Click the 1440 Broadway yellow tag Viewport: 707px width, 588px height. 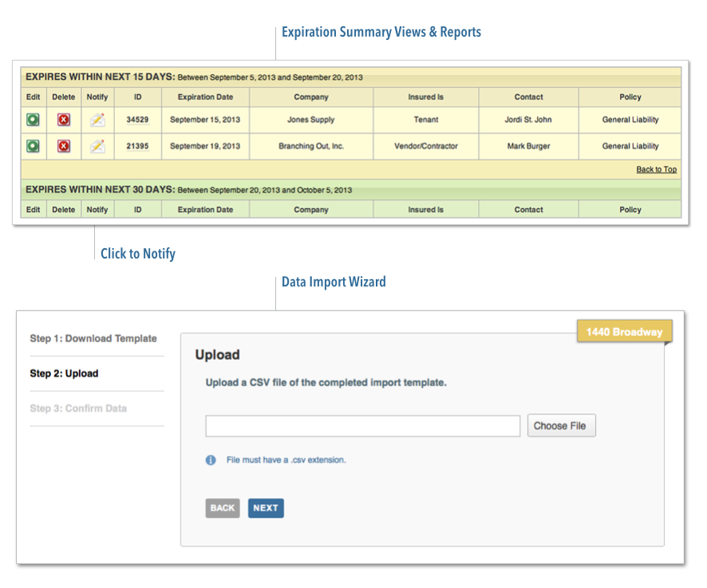tap(624, 331)
